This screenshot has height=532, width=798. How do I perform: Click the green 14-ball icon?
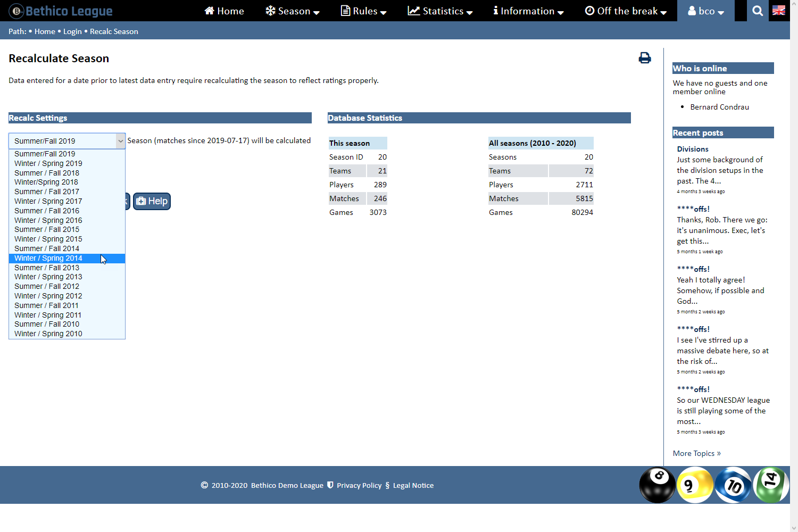tap(771, 484)
